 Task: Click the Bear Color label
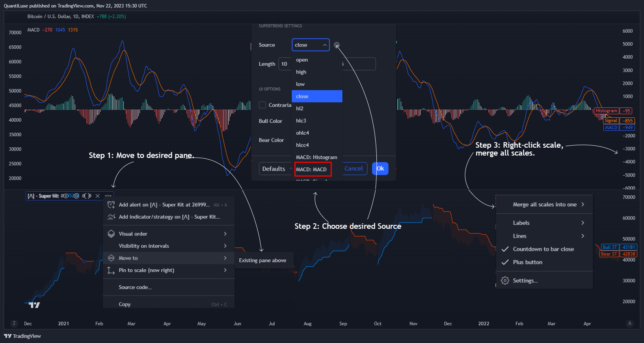271,140
